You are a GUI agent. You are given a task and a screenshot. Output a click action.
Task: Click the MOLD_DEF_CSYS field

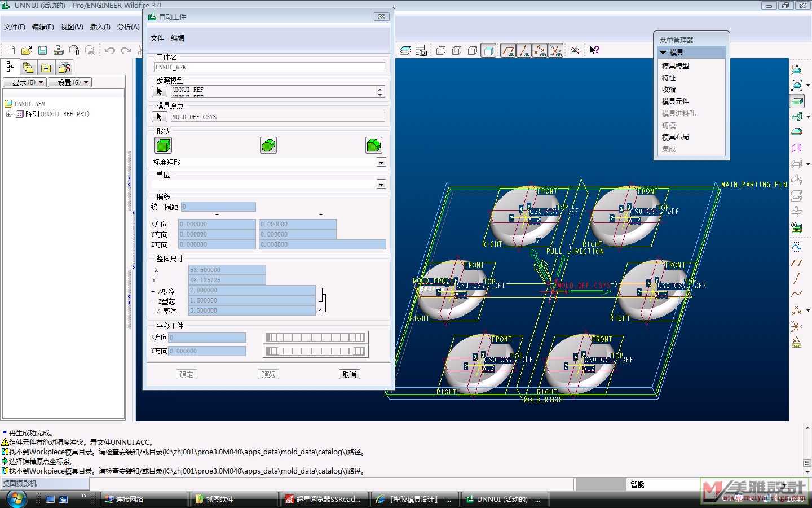pyautogui.click(x=278, y=117)
